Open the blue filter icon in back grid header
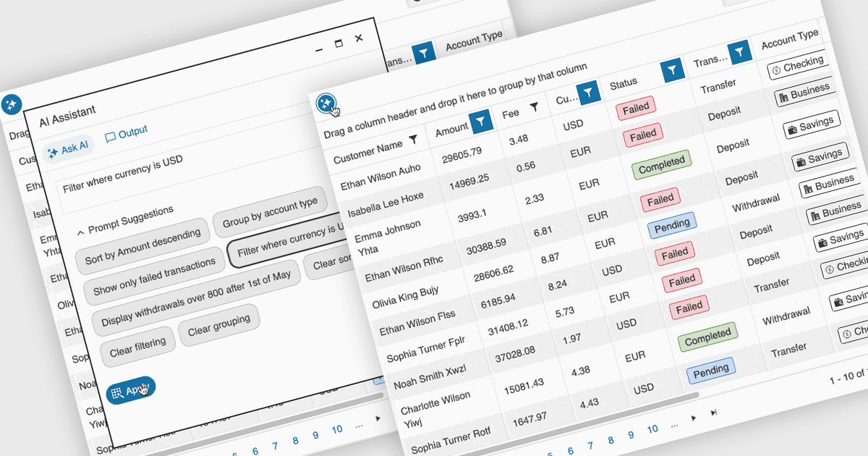The image size is (868, 456). (x=425, y=52)
